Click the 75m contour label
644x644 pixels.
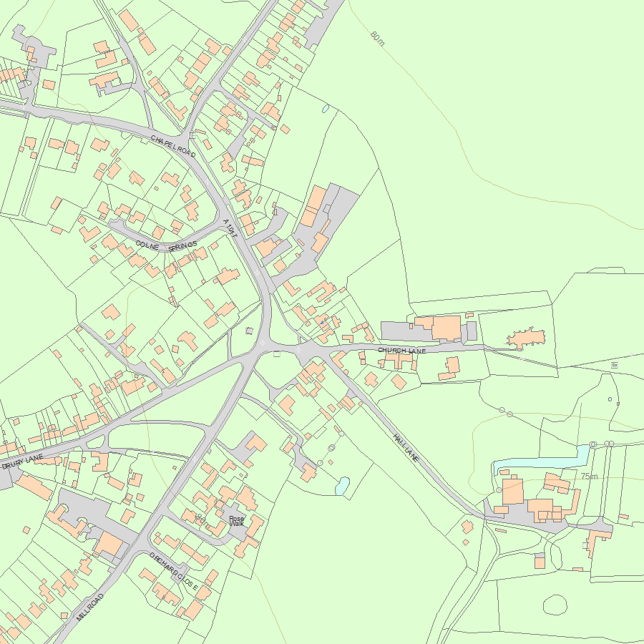pos(590,476)
